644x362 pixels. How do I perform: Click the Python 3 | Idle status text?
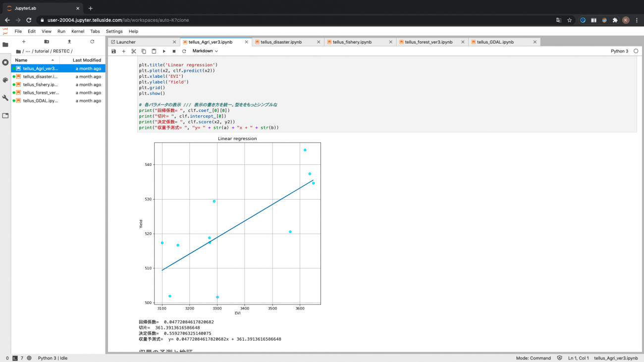click(x=53, y=358)
